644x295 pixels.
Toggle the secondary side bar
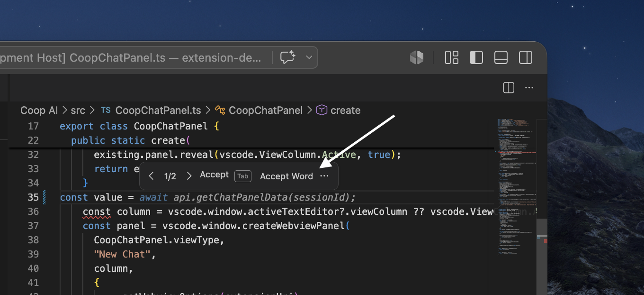click(x=526, y=57)
